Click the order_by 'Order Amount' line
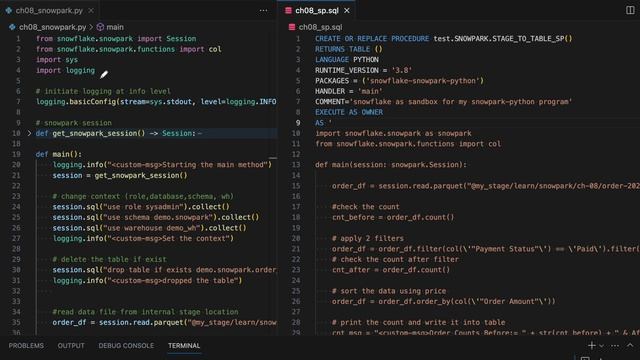Viewport: 640px width, 360px height. pyautogui.click(x=444, y=302)
